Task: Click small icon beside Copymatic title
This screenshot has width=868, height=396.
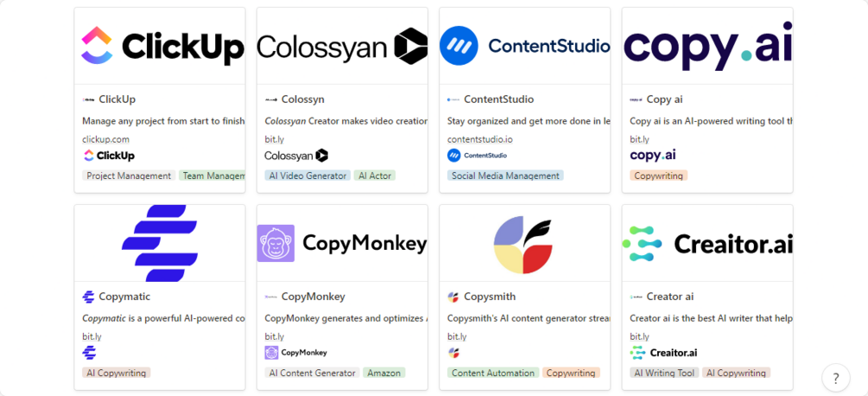Action: pos(89,297)
